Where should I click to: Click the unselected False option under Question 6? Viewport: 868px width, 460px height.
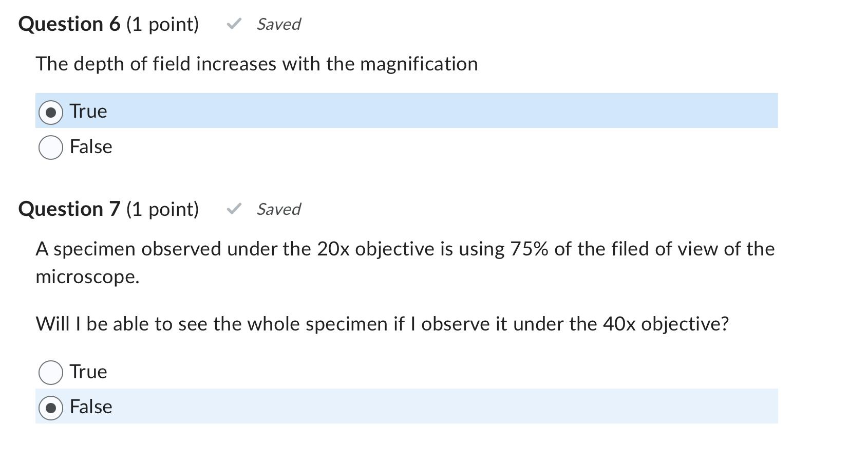point(50,146)
